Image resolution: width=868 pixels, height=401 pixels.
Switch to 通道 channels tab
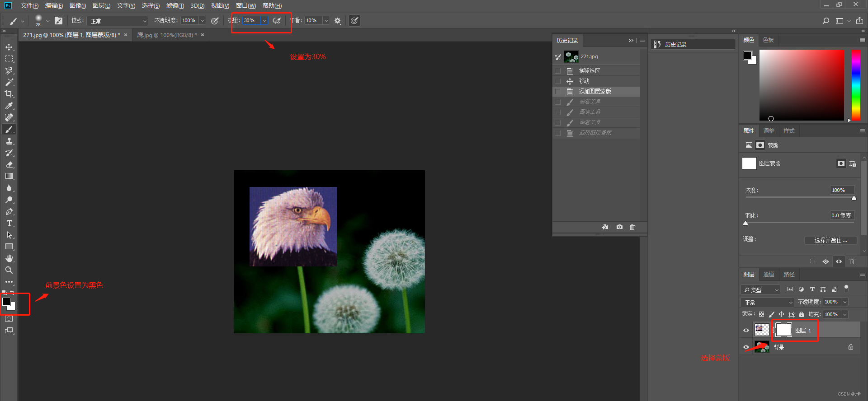pyautogui.click(x=769, y=275)
